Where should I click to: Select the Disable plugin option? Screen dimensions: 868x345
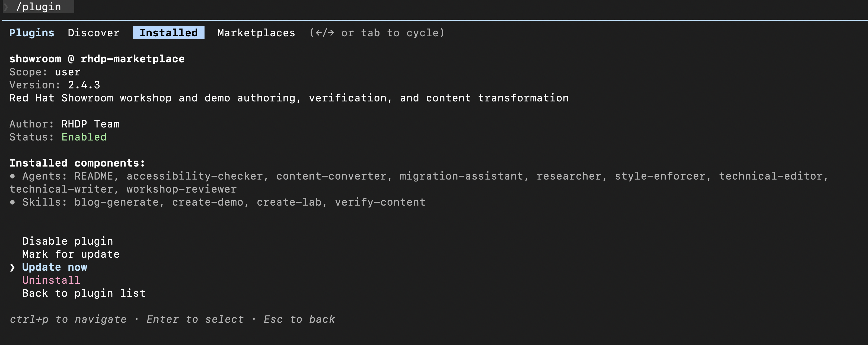point(67,241)
